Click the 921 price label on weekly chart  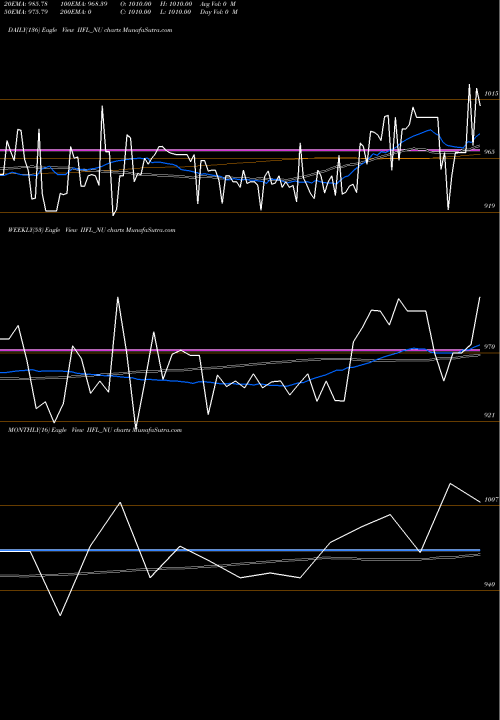490,415
